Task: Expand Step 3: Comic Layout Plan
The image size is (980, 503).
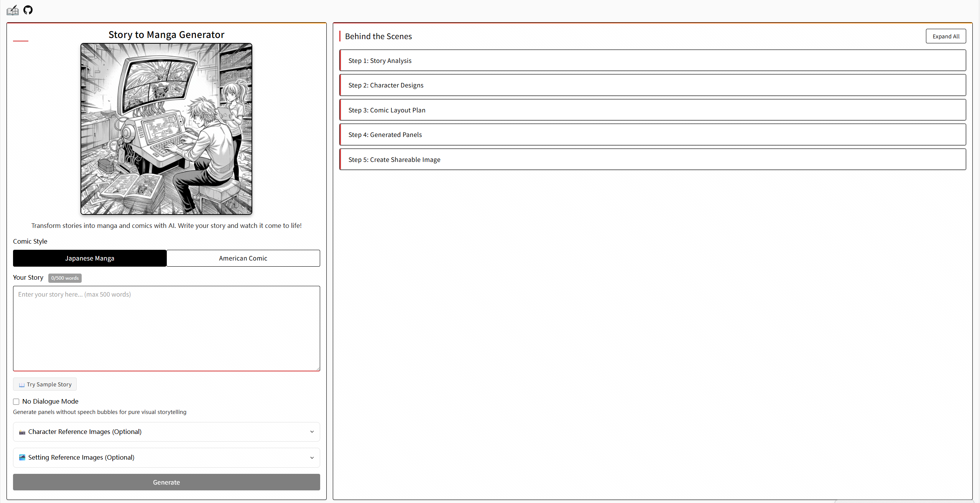Action: coord(652,110)
